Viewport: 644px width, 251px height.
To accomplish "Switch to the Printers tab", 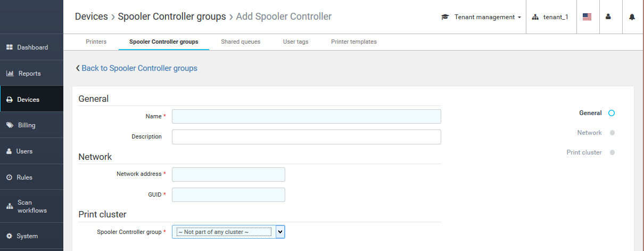I will click(x=96, y=42).
